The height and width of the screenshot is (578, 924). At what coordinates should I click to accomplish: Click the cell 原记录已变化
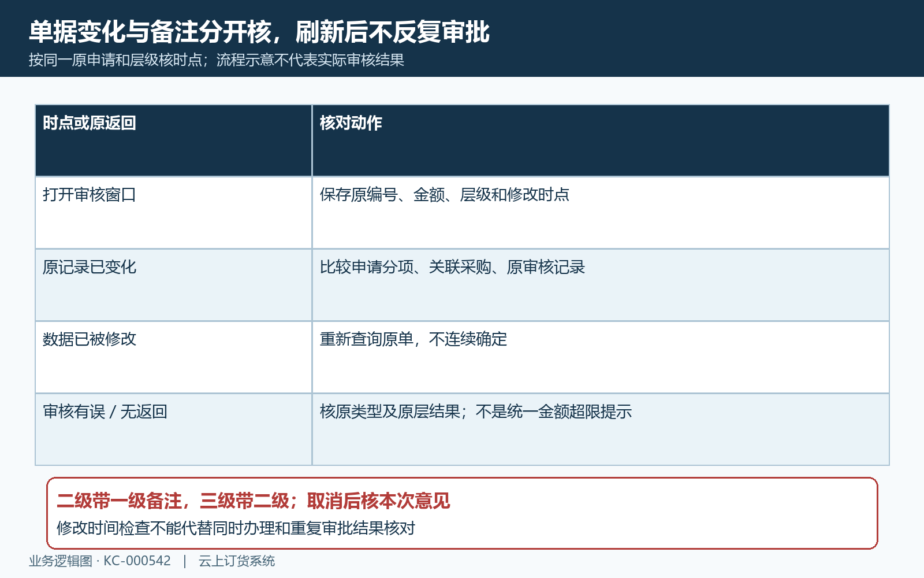click(x=173, y=285)
